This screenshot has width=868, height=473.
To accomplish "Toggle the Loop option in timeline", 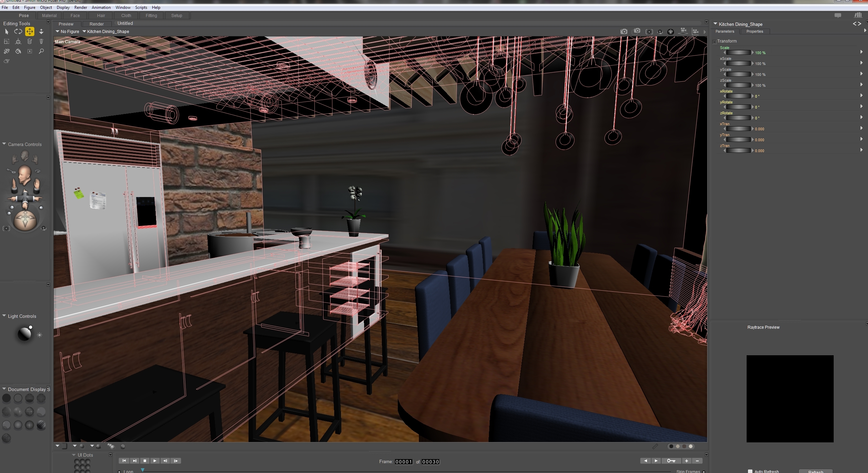I will coord(119,472).
